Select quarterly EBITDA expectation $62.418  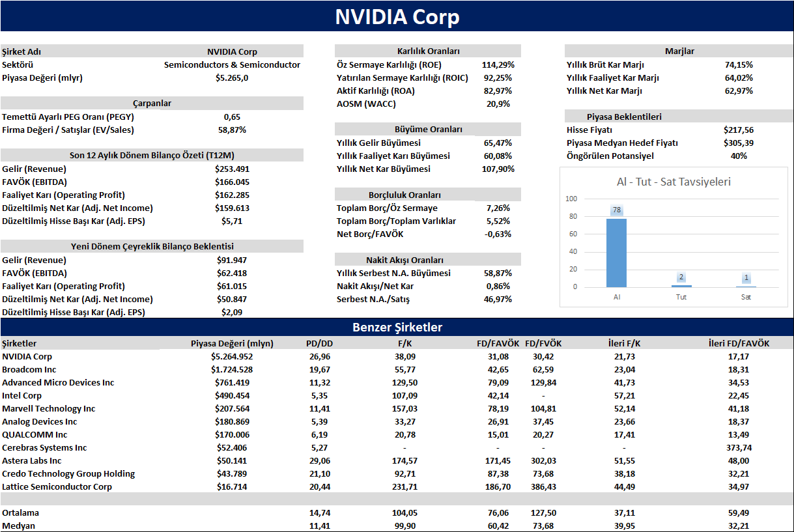click(x=232, y=273)
